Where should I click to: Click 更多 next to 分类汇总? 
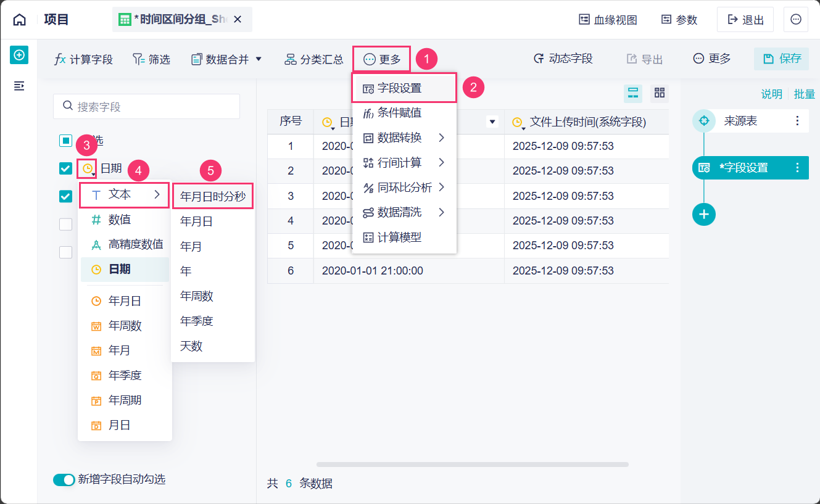pos(382,59)
